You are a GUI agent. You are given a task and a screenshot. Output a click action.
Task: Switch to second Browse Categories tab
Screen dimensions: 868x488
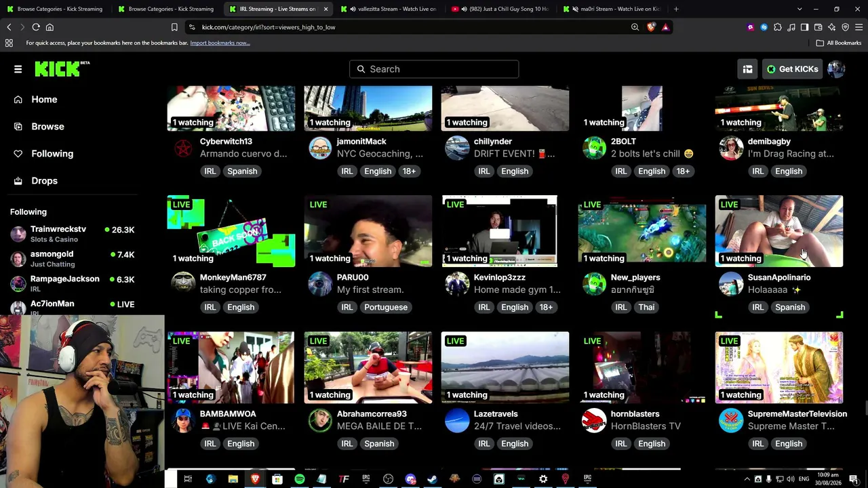coord(165,9)
